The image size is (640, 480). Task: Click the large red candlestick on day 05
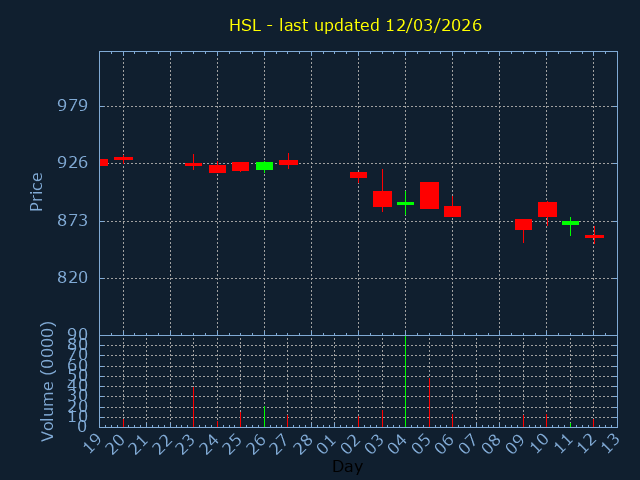[x=429, y=195]
